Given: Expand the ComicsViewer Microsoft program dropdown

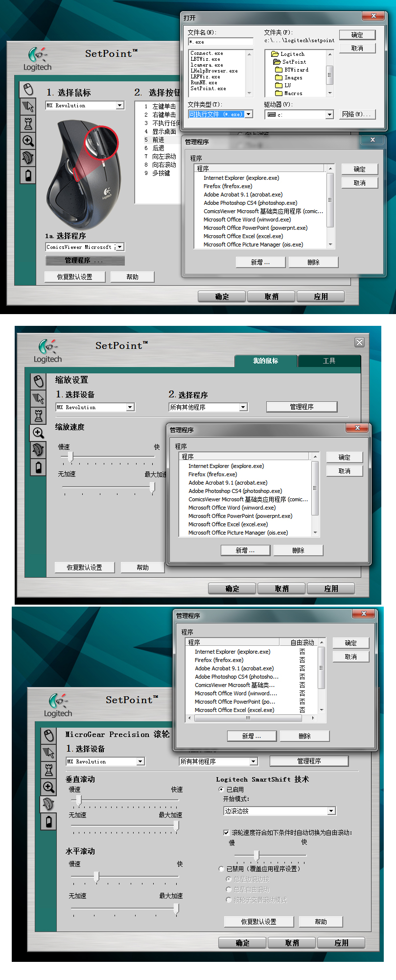Looking at the screenshot, I should tap(120, 247).
